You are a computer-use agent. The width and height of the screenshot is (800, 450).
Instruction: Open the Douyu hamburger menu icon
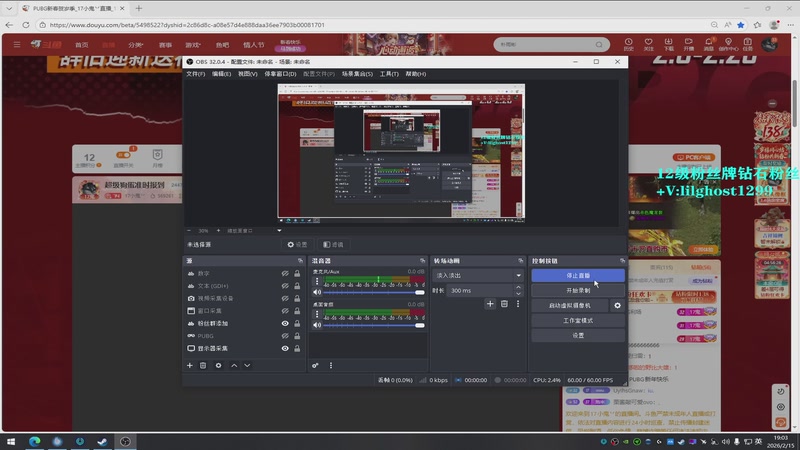pyautogui.click(x=17, y=44)
